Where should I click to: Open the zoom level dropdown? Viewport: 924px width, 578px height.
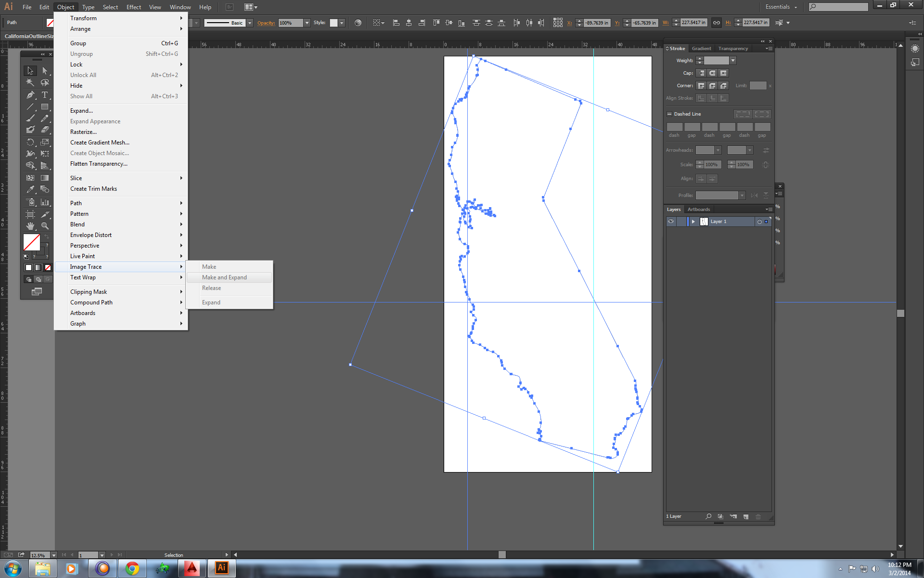click(x=53, y=555)
